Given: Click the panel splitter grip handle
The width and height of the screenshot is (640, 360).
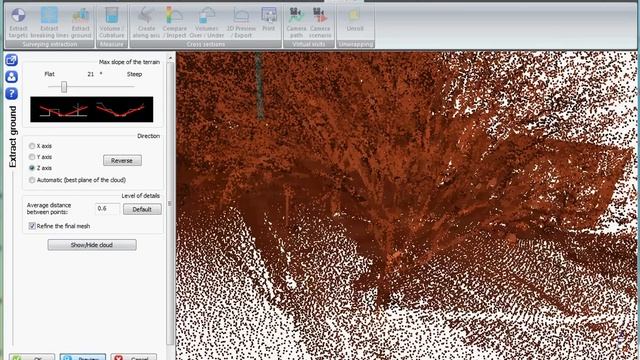Looking at the screenshot, I should 170,203.
